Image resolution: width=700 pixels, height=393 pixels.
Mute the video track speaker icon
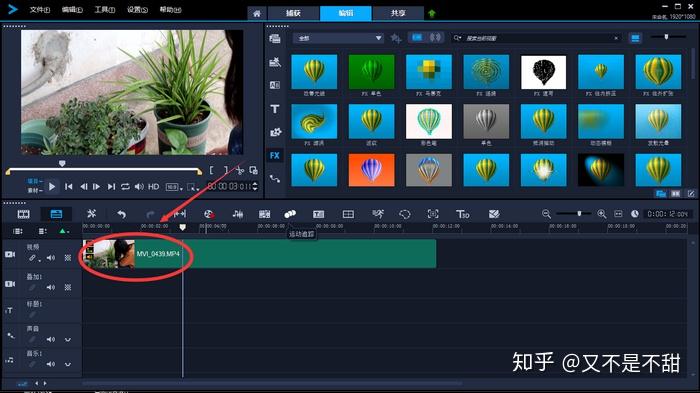[51, 258]
